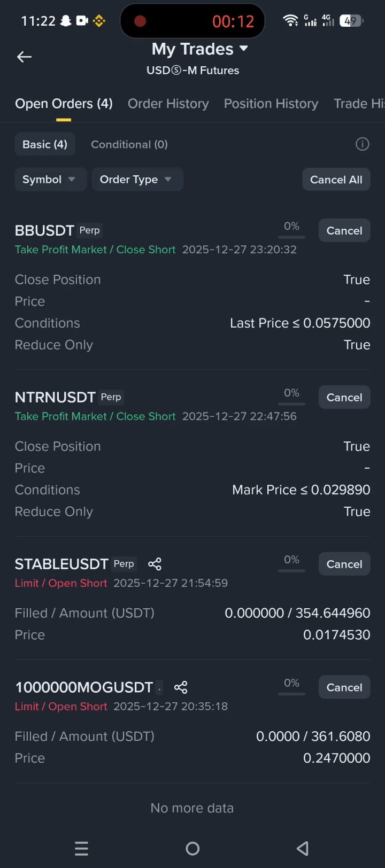Open the Order Type filter dropdown
385x868 pixels.
pyautogui.click(x=137, y=180)
